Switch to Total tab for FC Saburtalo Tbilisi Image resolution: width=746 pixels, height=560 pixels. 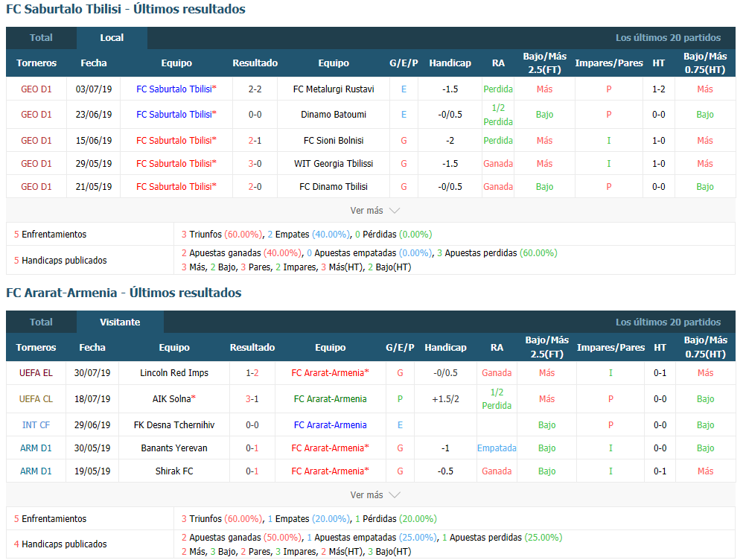[41, 38]
